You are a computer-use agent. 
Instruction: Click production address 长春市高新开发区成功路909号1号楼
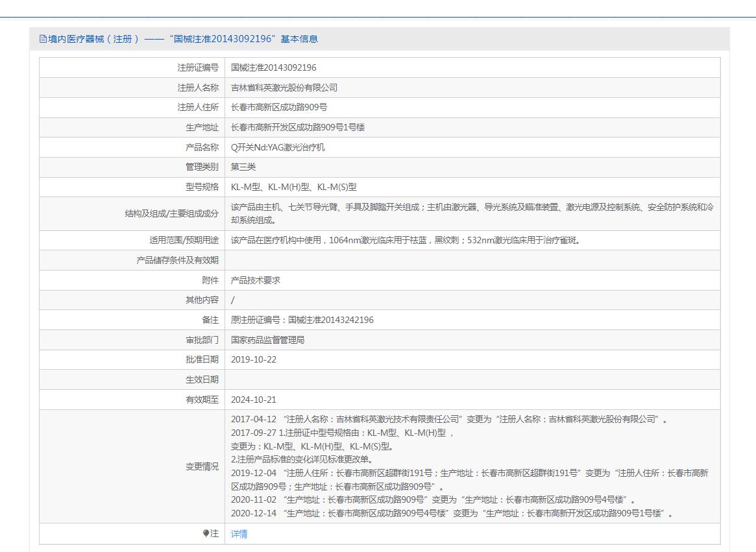297,127
